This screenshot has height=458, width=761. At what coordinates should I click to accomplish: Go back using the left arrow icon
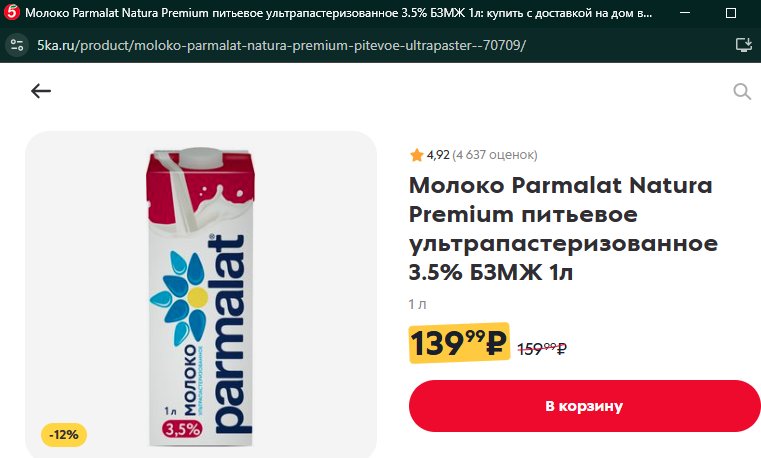[41, 91]
